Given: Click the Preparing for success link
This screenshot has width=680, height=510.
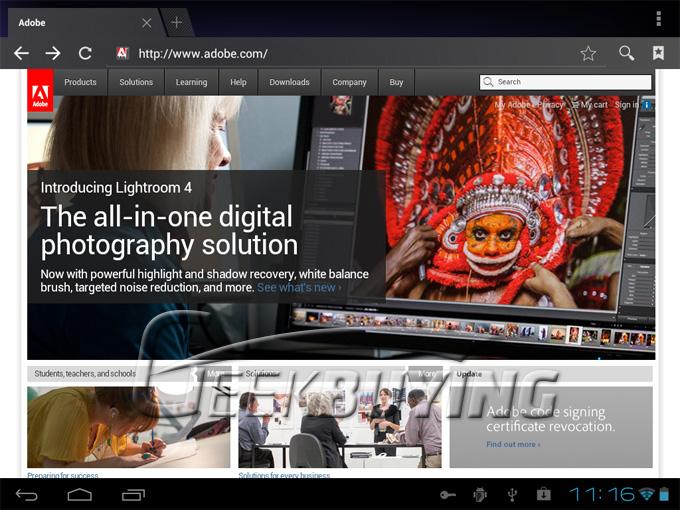Looking at the screenshot, I should point(63,475).
